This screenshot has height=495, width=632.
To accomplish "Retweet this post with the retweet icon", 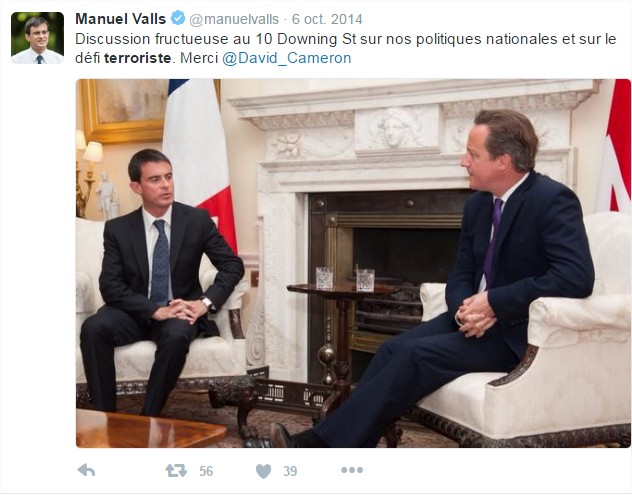I will tap(176, 470).
